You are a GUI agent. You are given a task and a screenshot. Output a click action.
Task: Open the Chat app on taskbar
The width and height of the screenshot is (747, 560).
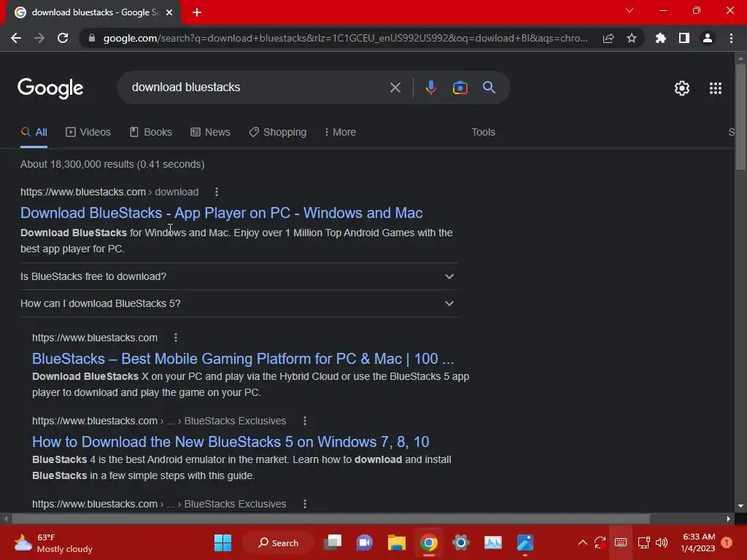pos(365,542)
